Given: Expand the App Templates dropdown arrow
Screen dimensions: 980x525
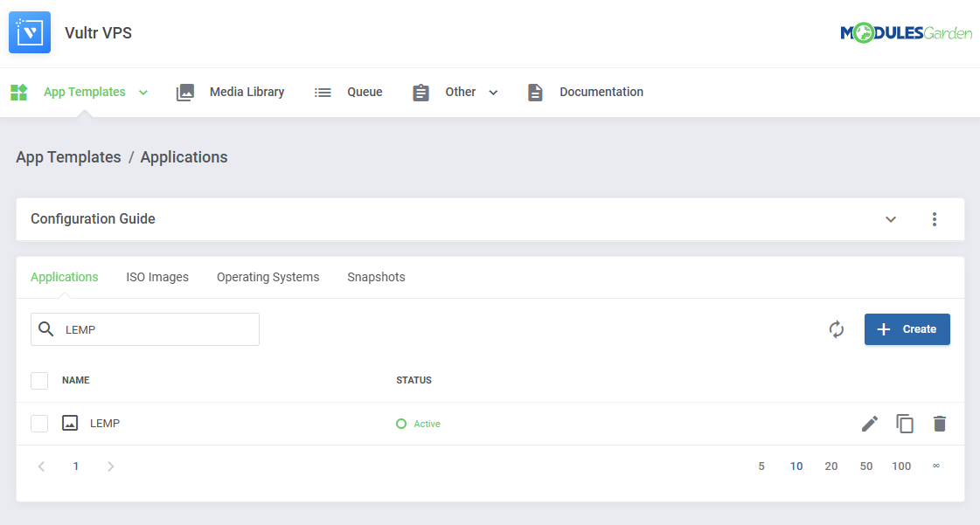Looking at the screenshot, I should tap(143, 93).
